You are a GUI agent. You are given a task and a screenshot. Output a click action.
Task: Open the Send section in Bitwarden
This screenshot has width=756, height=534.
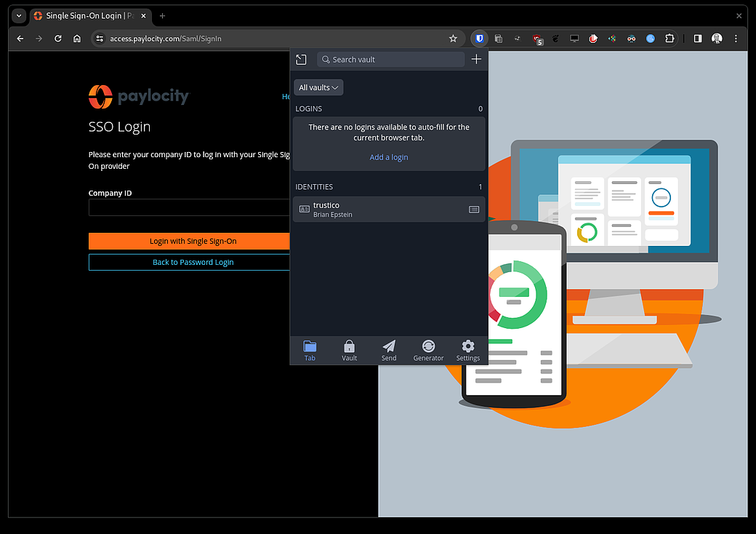(x=389, y=350)
